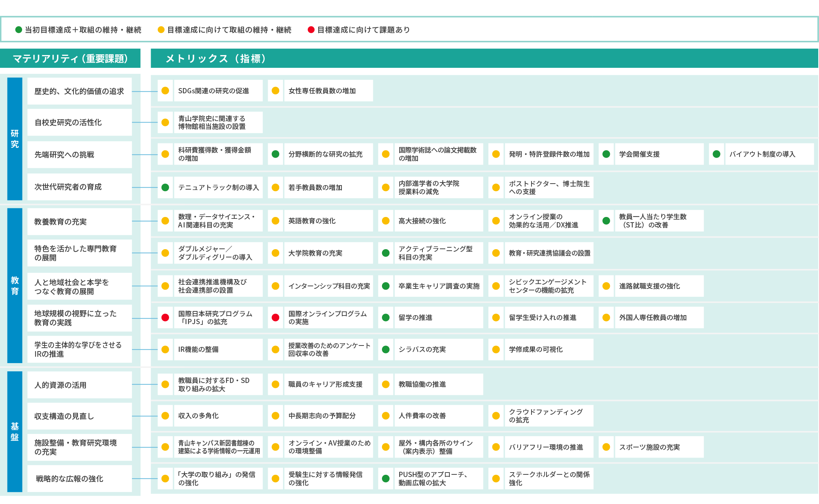Viewport: 819px width, 504px height.
Task: Select the マテリアリティ(重要課題) header
Action: [70, 58]
